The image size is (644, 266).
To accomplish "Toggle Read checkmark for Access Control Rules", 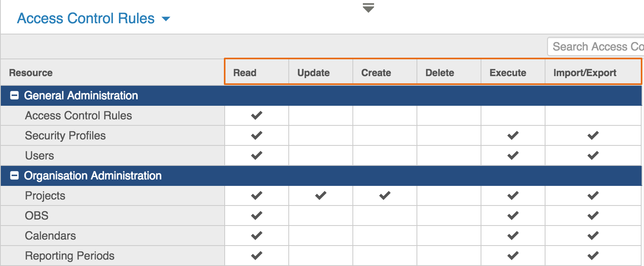I will pos(256,115).
